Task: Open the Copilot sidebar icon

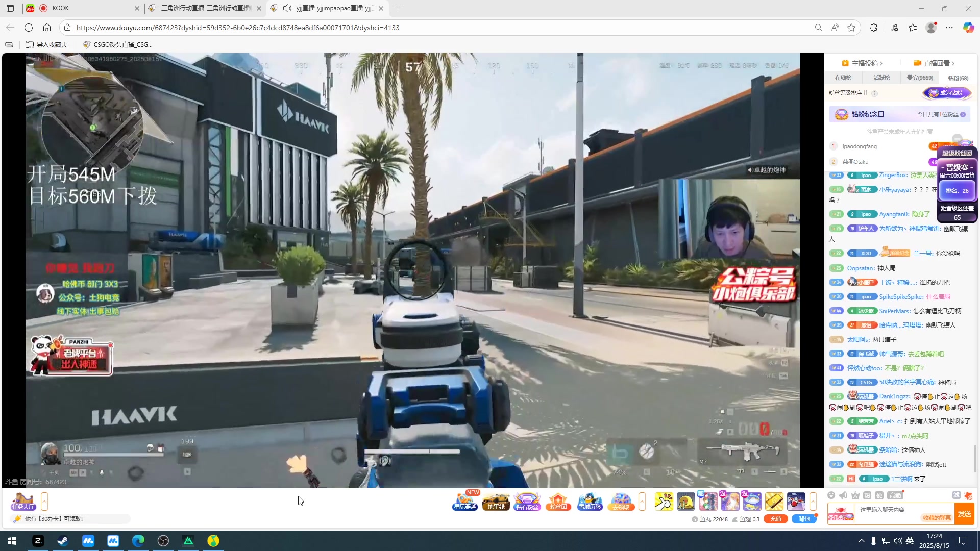Action: [968, 28]
